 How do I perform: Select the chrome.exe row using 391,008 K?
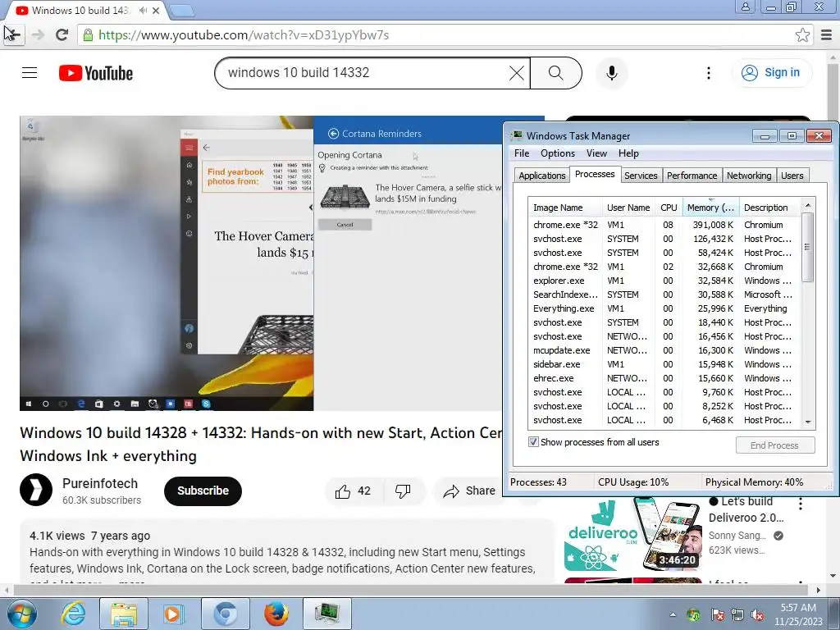tap(664, 225)
